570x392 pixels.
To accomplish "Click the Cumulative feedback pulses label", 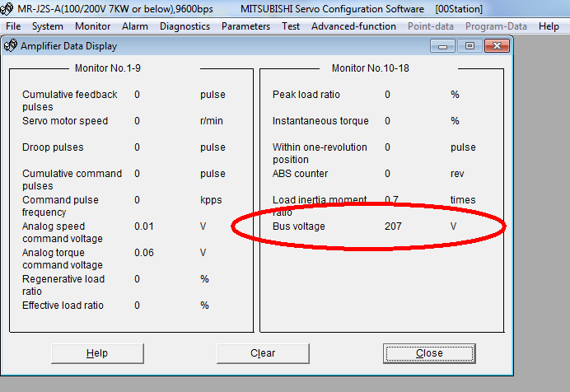I will click(x=69, y=100).
